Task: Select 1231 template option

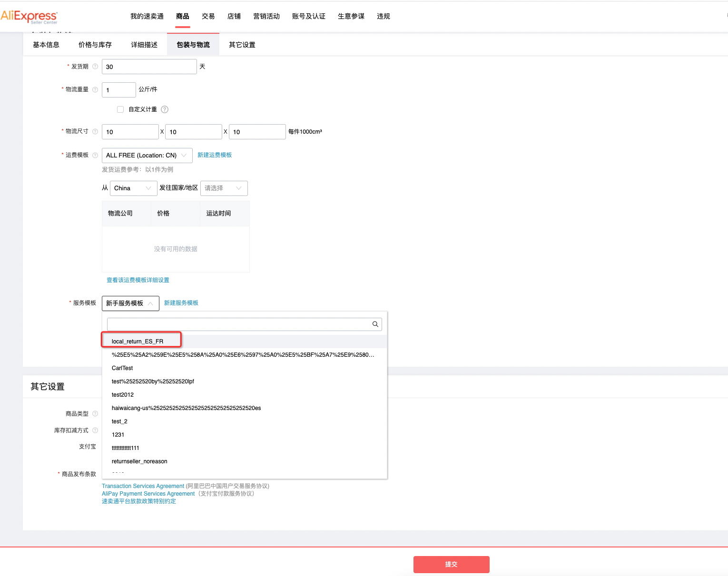Action: 245,435
